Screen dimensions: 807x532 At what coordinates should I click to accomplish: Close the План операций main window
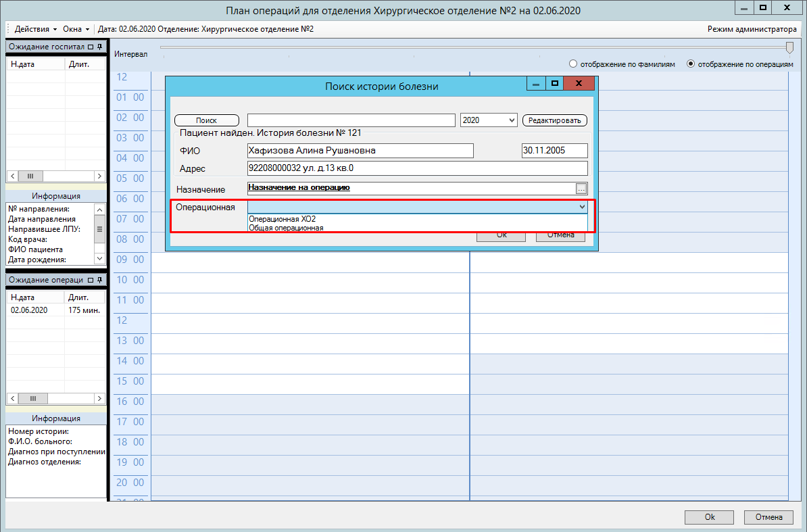(x=787, y=7)
